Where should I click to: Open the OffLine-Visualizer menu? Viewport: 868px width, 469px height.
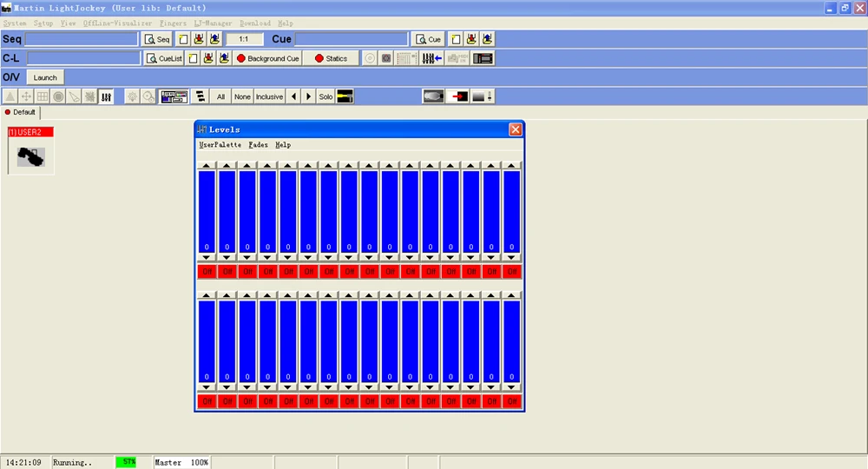click(117, 23)
